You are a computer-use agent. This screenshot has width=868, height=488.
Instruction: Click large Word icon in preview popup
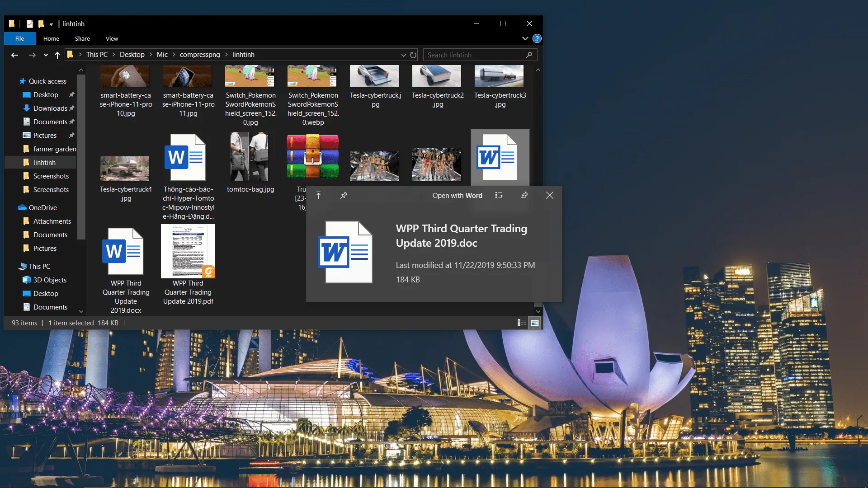[x=345, y=252]
